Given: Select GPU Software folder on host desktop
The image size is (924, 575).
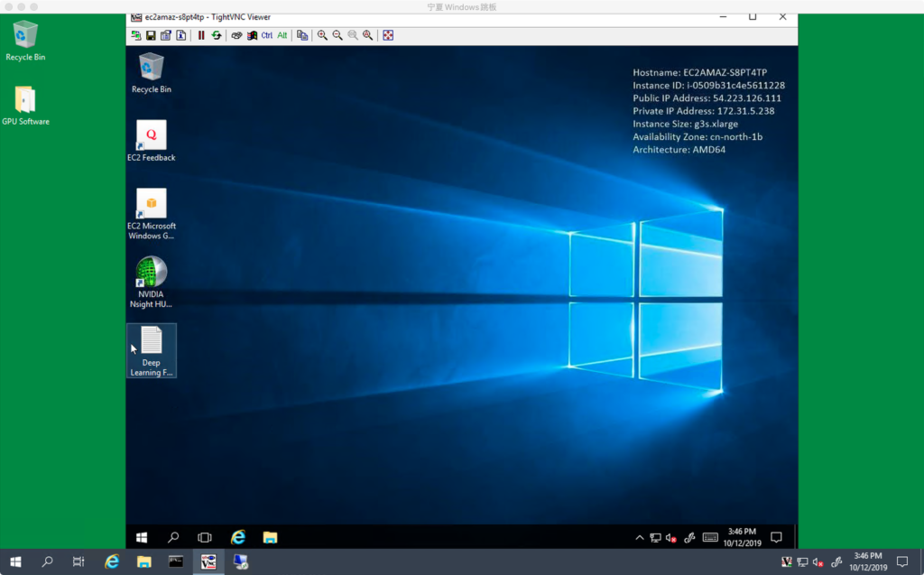Looking at the screenshot, I should tap(25, 106).
